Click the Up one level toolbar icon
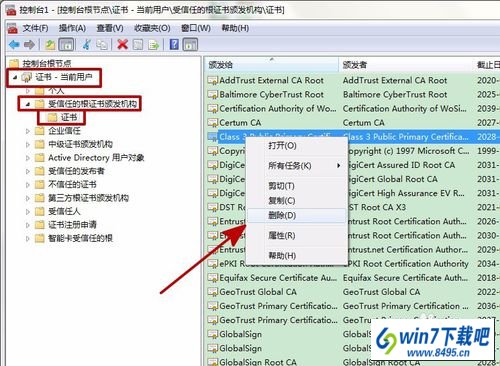 pyautogui.click(x=50, y=44)
